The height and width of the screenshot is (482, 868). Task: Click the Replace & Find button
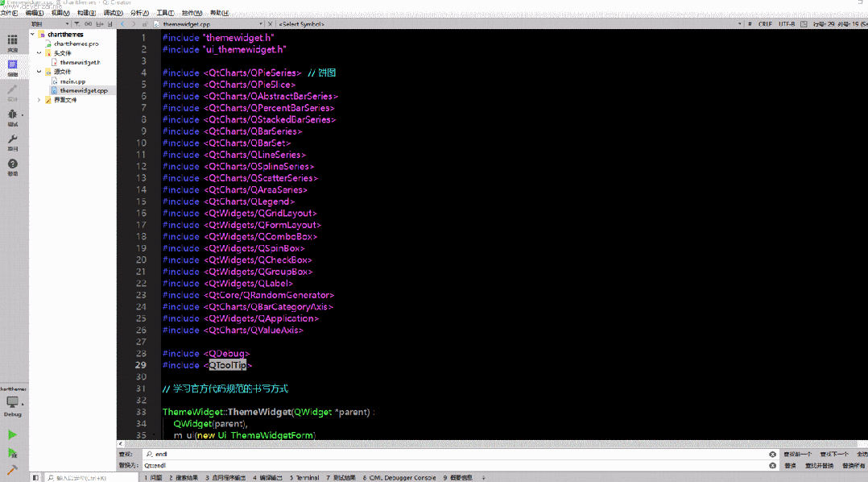[820, 466]
